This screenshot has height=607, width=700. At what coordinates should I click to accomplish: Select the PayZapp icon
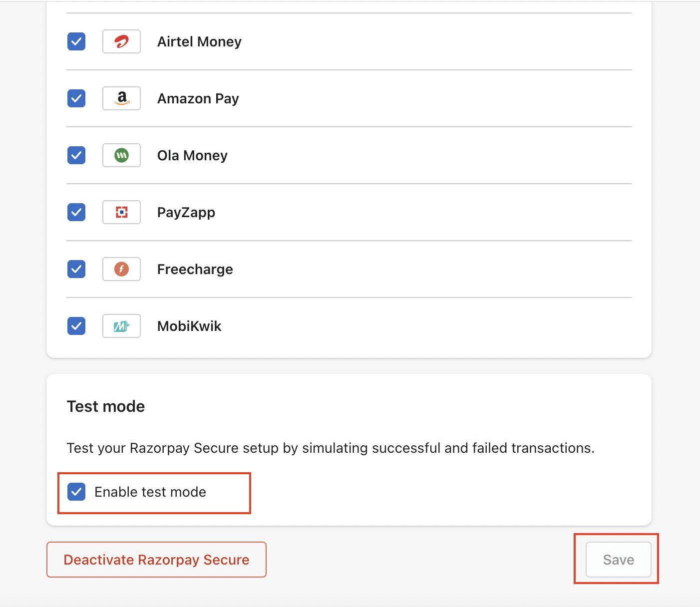click(121, 212)
